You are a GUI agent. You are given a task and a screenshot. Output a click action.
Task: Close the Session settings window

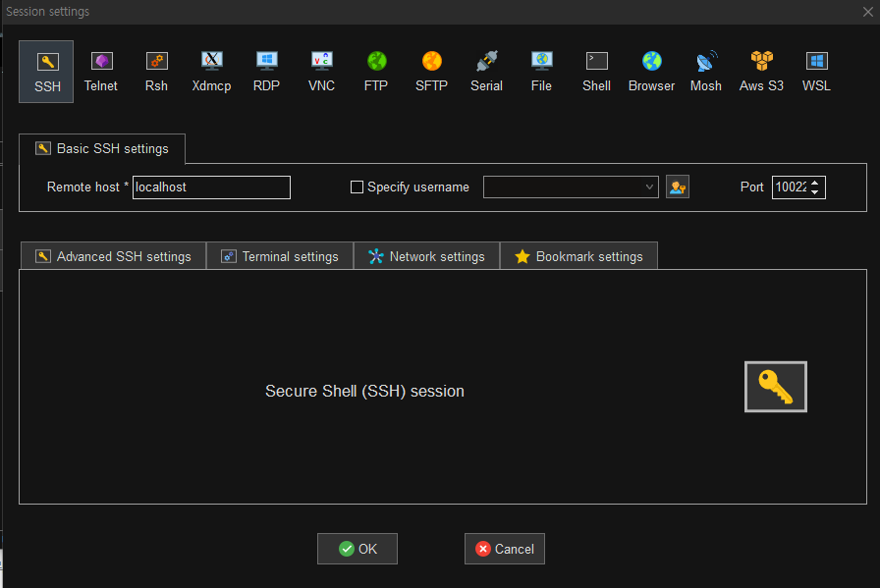tap(867, 12)
